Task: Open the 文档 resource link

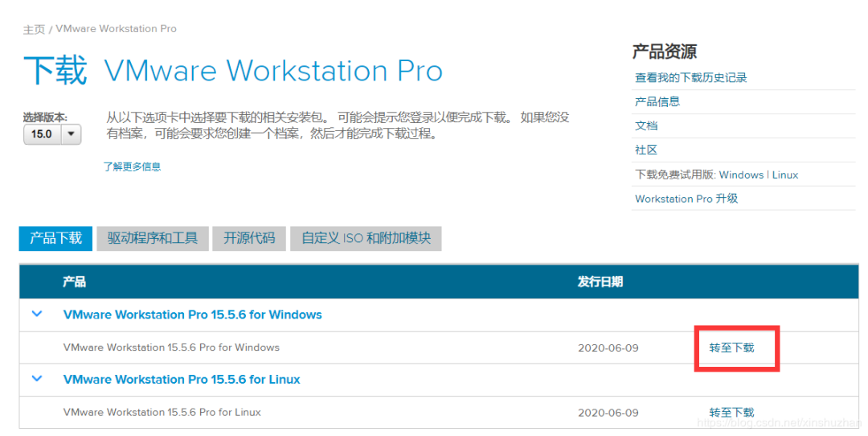Action: 646,125
